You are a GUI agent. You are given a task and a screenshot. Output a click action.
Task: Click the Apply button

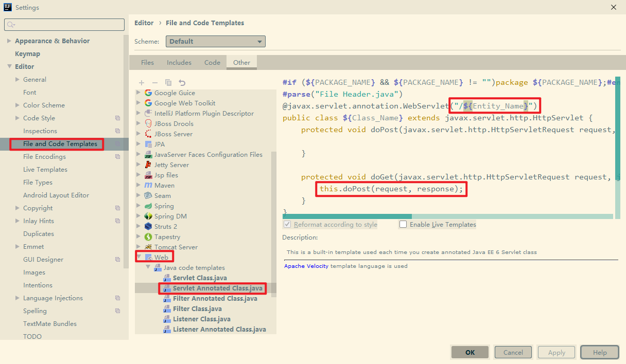point(557,352)
